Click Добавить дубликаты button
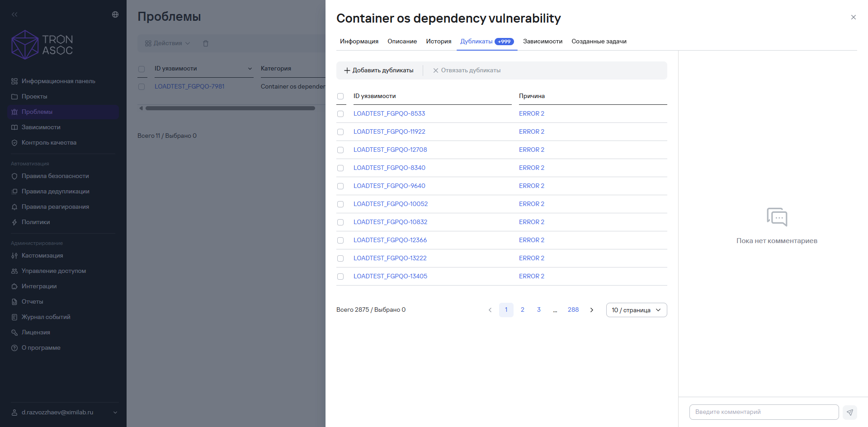 (x=379, y=70)
